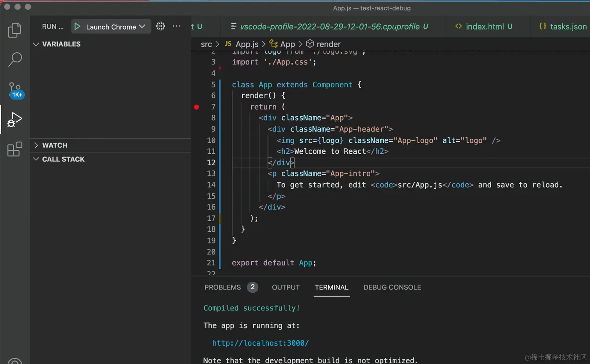Open the vscode-profile cpuprofile tab

330,27
